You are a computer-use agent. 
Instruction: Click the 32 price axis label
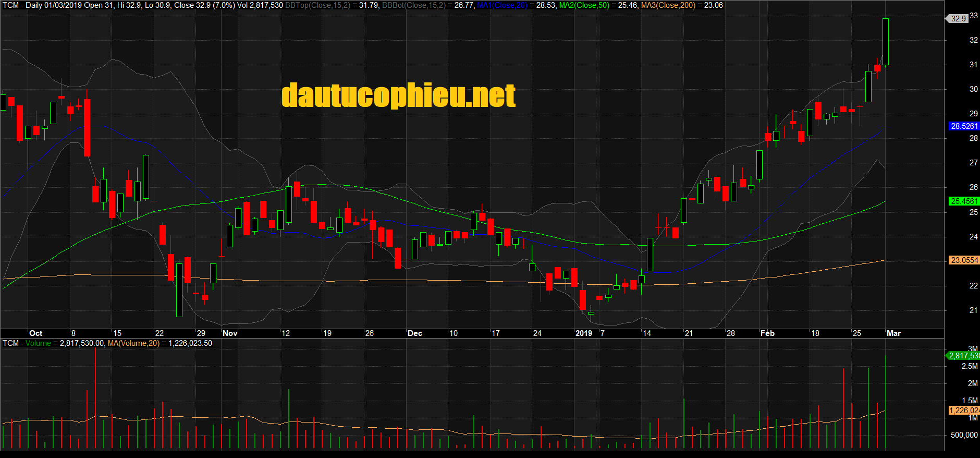[x=973, y=40]
